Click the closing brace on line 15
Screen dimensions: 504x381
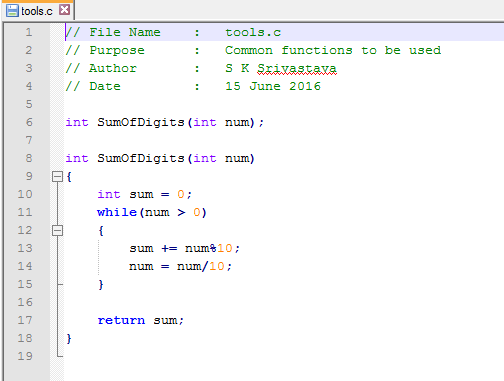click(101, 284)
